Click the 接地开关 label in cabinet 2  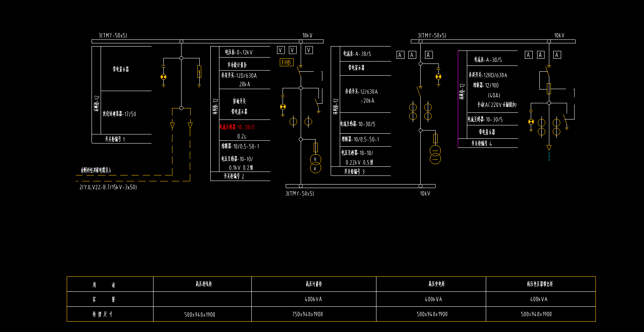point(239,101)
